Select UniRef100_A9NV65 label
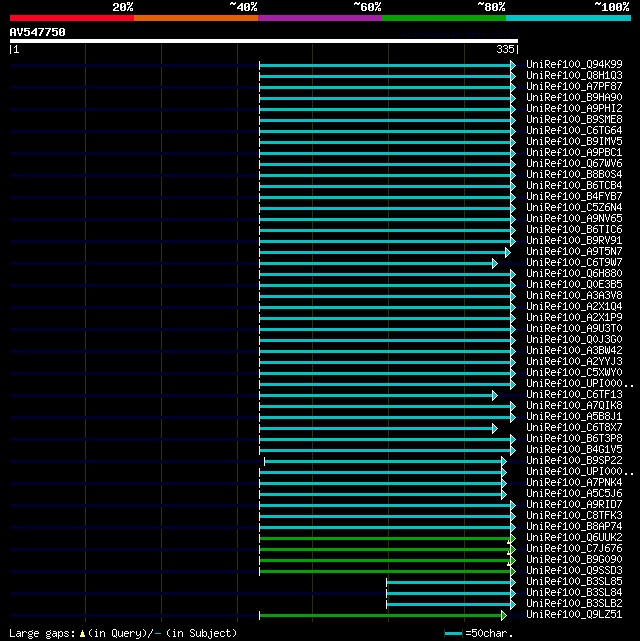 [574, 219]
